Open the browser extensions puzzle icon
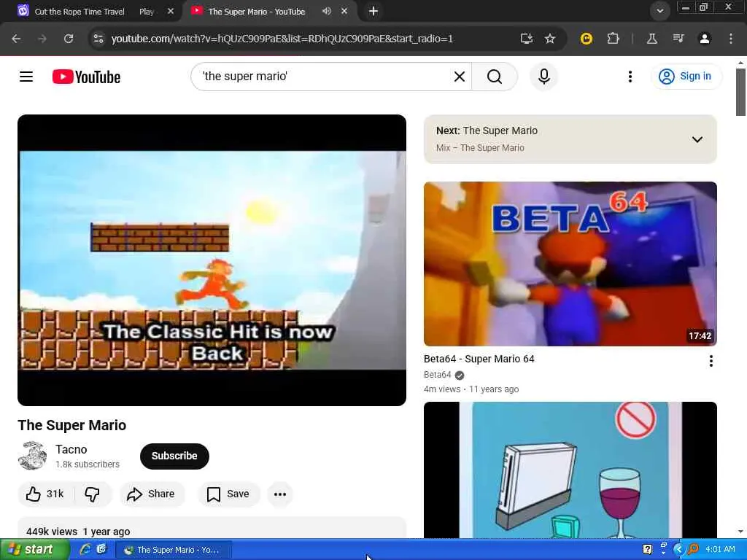Screen dimensions: 747x560 613,39
